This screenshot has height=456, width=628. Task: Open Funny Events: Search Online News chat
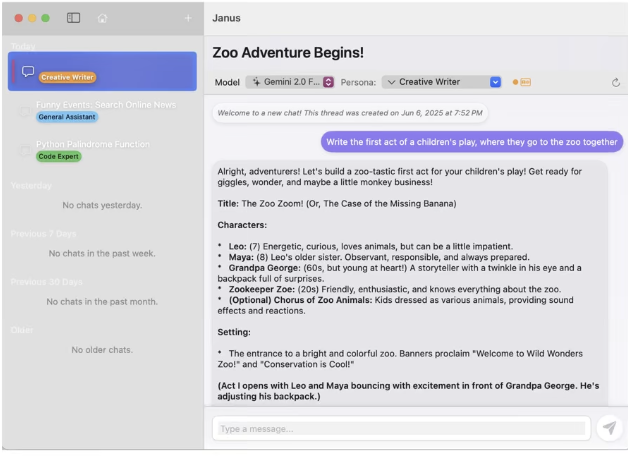pos(106,104)
